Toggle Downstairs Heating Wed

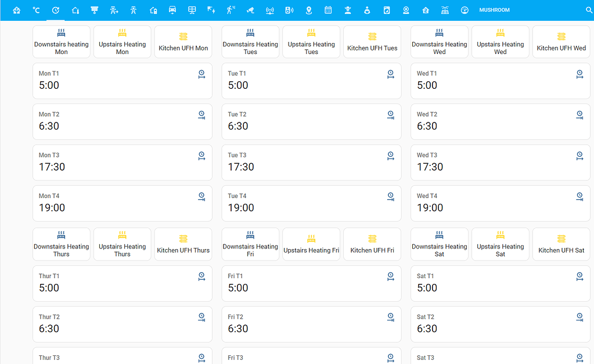tap(440, 42)
